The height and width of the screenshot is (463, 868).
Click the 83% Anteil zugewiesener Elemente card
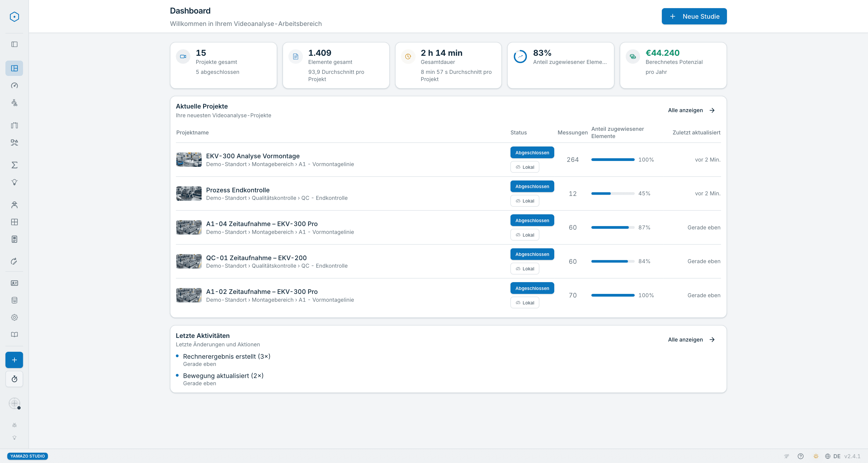[x=561, y=65]
